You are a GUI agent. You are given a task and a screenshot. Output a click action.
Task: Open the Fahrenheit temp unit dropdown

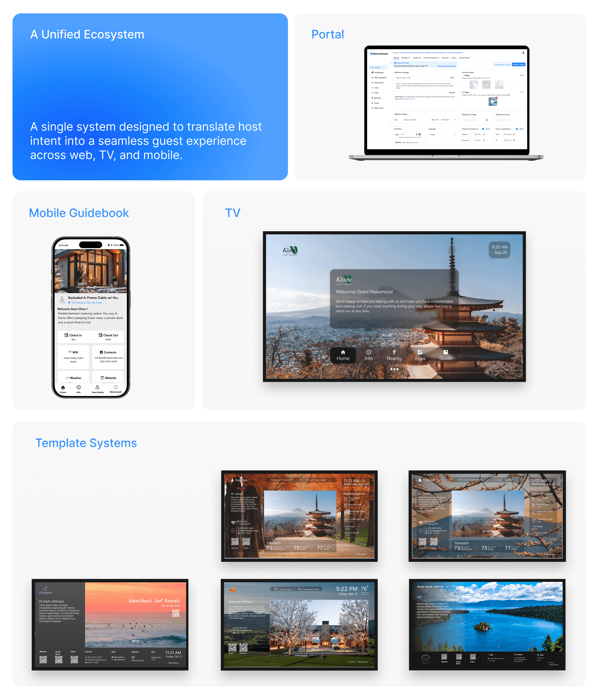point(448,120)
